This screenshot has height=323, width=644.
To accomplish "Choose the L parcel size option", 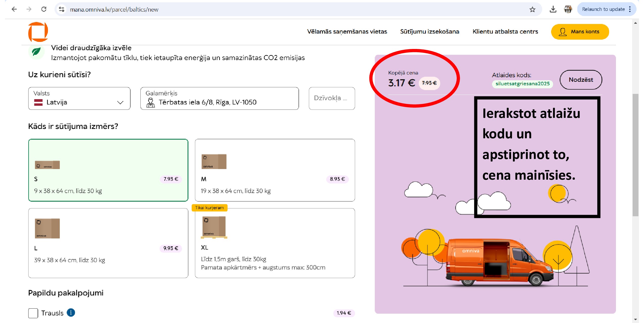I will (108, 243).
